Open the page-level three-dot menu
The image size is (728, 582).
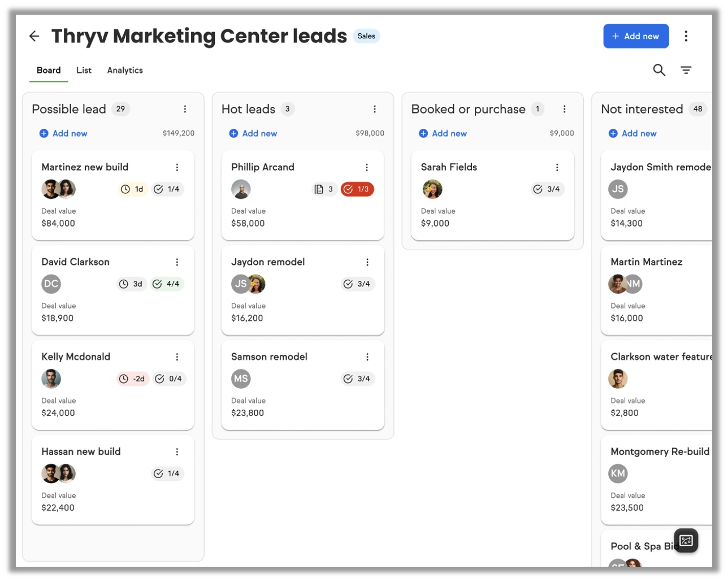click(x=686, y=36)
